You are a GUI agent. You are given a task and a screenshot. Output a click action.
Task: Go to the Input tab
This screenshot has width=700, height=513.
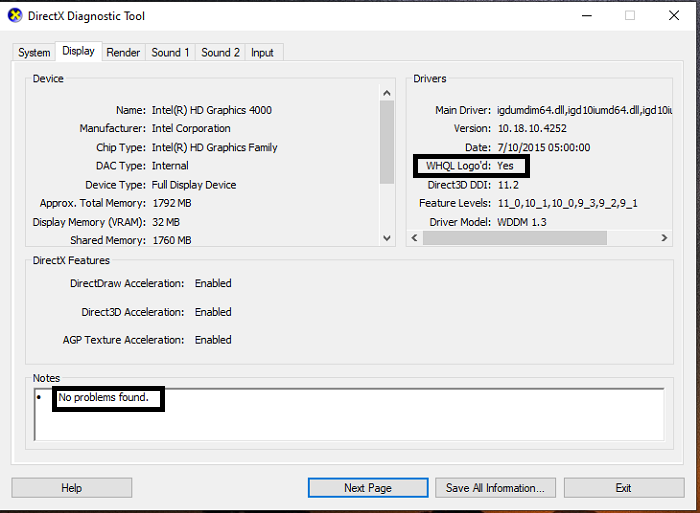[262, 52]
